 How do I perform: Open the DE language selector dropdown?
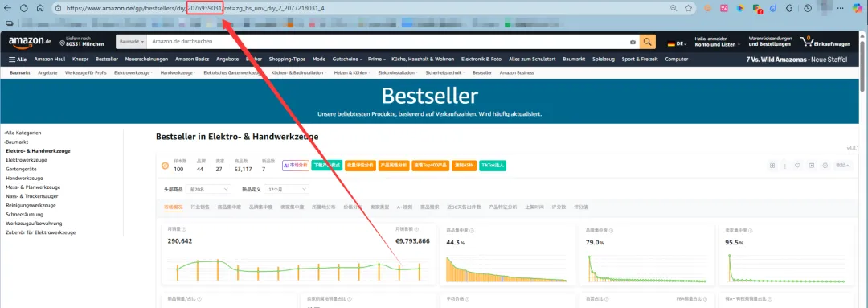(677, 43)
